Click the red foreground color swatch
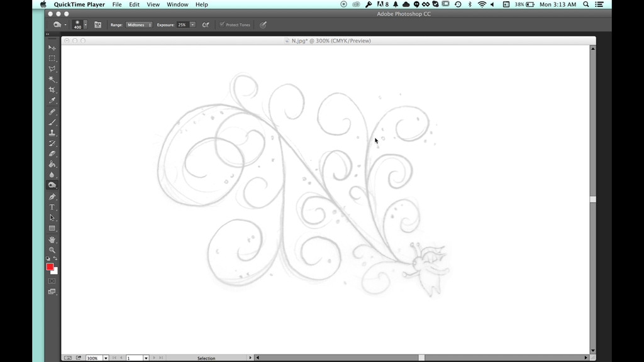Viewport: 644px width, 362px height. (50, 266)
